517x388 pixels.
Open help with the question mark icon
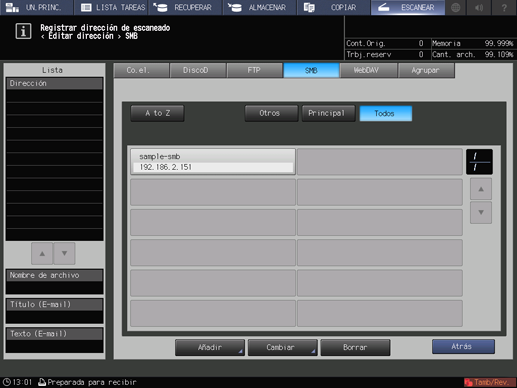click(504, 7)
